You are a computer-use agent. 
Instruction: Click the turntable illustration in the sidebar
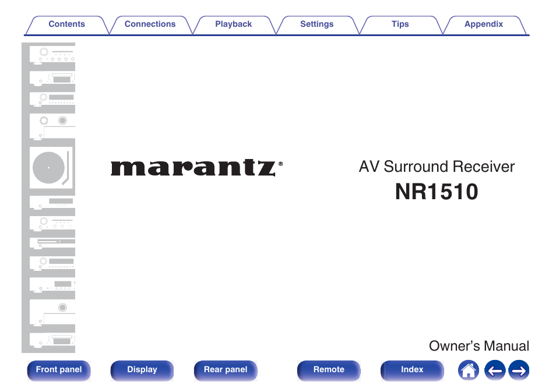tap(51, 168)
